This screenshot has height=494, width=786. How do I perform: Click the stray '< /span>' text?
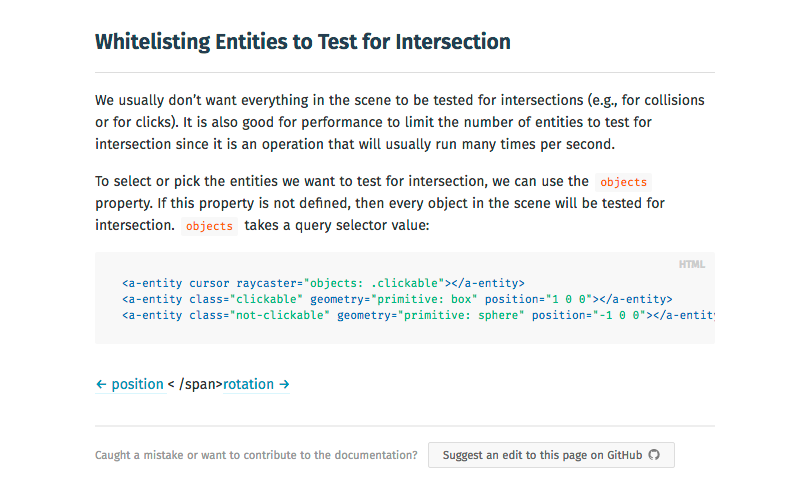pos(194,384)
